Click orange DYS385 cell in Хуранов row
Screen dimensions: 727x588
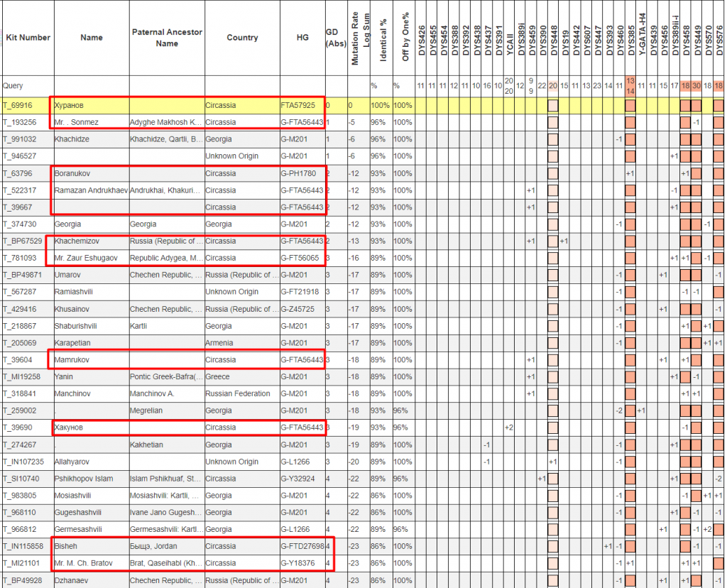coord(630,106)
